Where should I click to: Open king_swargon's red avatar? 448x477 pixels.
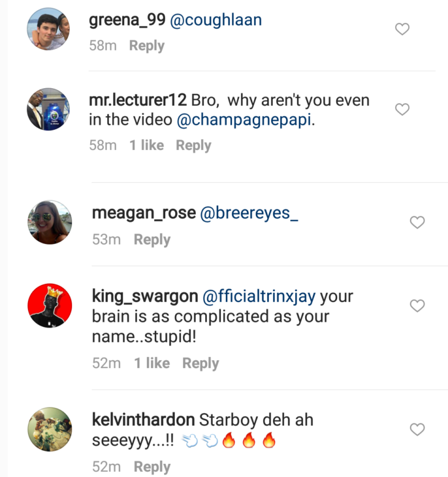(50, 306)
